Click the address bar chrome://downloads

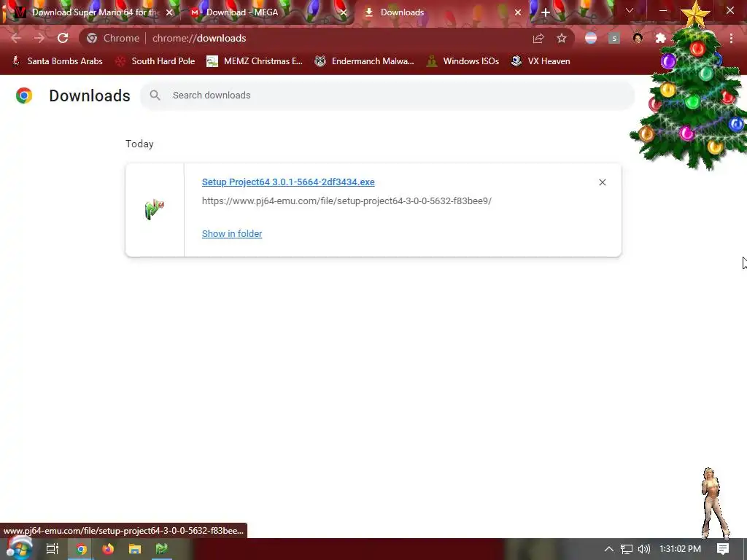[199, 38]
